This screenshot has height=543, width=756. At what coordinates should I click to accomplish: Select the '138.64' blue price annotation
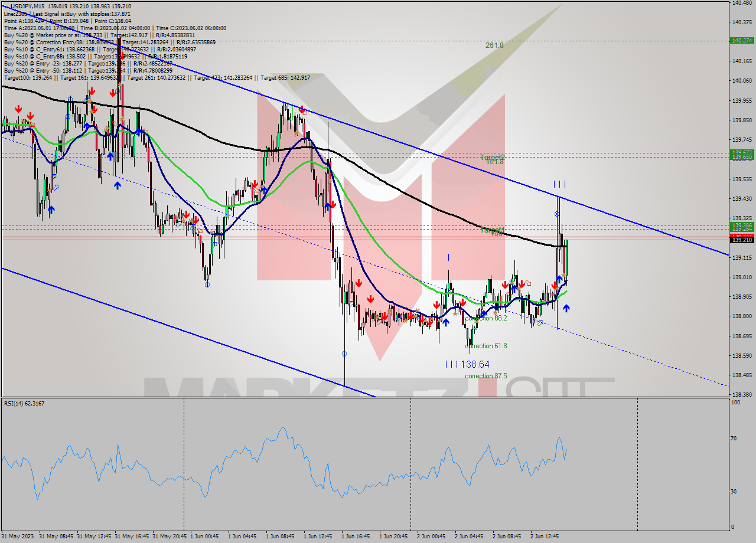[476, 365]
